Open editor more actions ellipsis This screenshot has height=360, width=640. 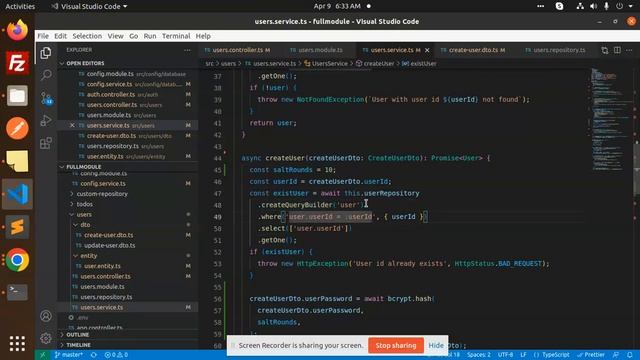point(629,50)
